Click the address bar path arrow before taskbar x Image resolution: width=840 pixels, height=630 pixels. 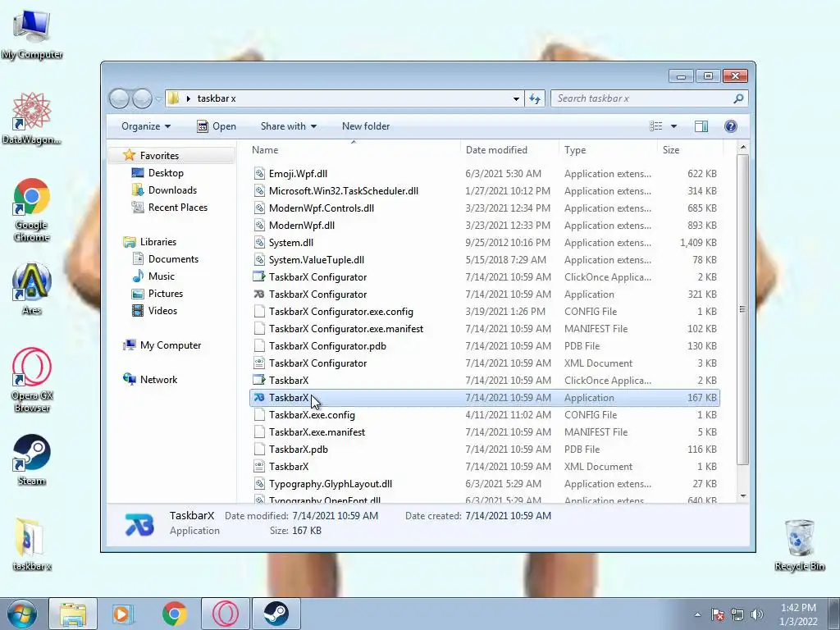point(188,98)
